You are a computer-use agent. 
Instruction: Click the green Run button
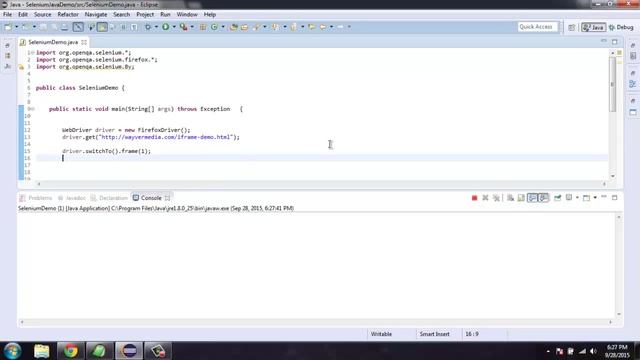[166, 27]
